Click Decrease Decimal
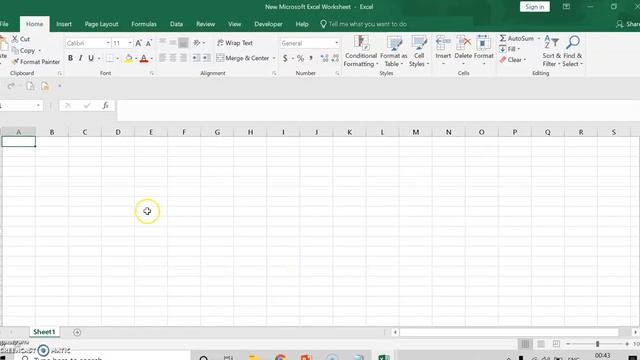The height and width of the screenshot is (360, 640). pos(335,58)
